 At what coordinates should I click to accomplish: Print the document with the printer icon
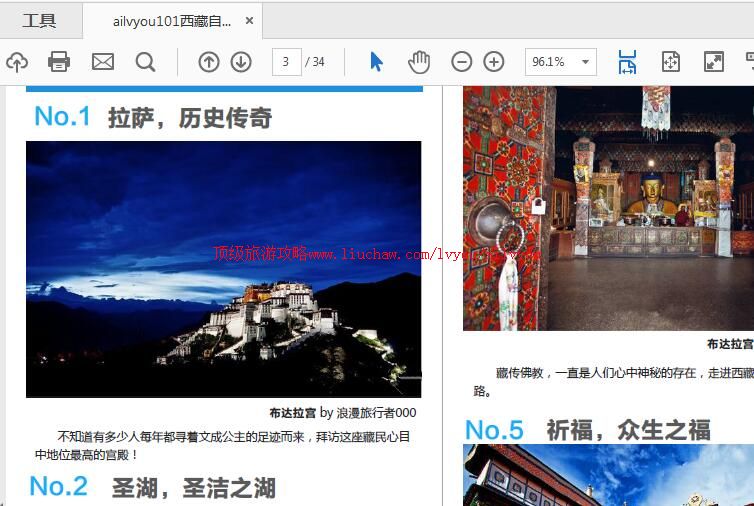point(59,62)
